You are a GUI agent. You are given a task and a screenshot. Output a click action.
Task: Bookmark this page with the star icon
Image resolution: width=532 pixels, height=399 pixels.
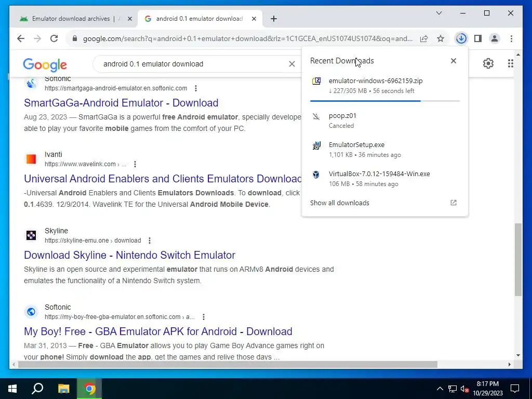tap(441, 38)
